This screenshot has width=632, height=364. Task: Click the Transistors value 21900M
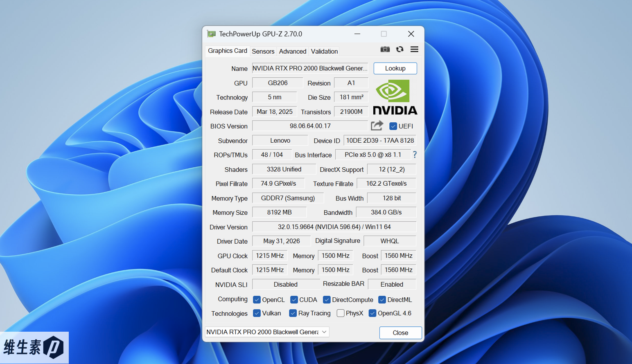(351, 112)
